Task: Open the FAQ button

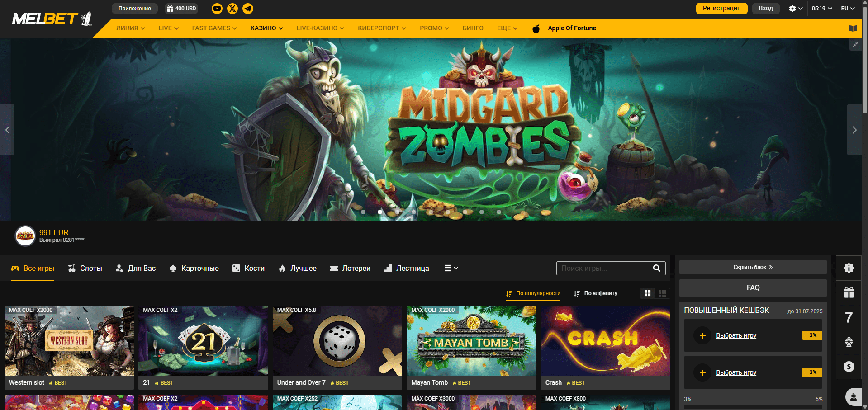Action: [753, 288]
